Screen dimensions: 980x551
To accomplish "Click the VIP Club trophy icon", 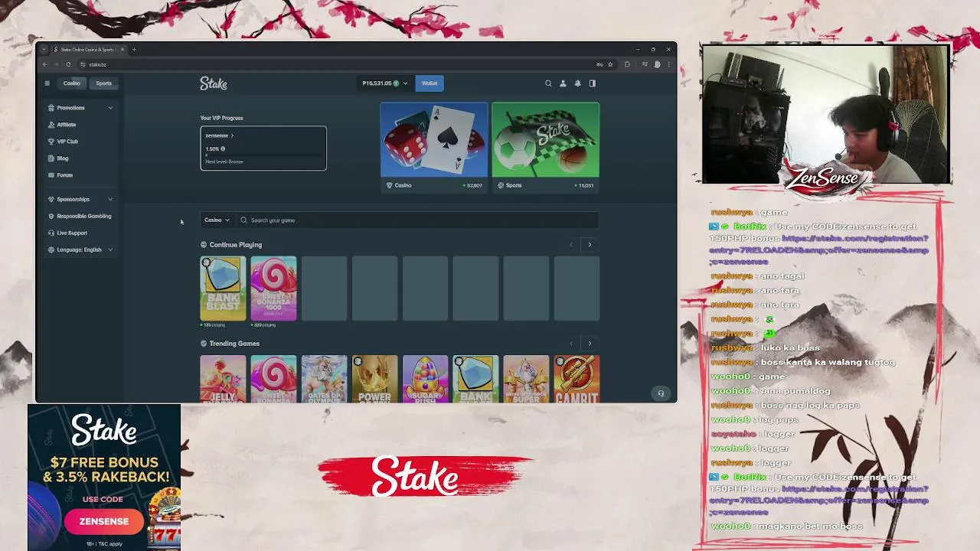I will [51, 142].
